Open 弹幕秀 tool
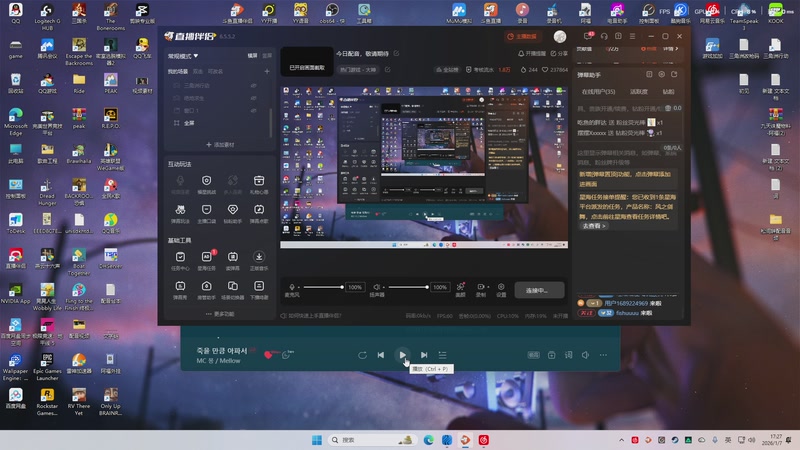 tap(180, 289)
